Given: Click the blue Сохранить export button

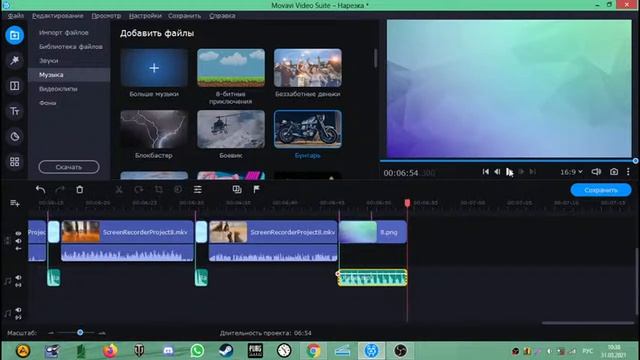Looking at the screenshot, I should (601, 190).
